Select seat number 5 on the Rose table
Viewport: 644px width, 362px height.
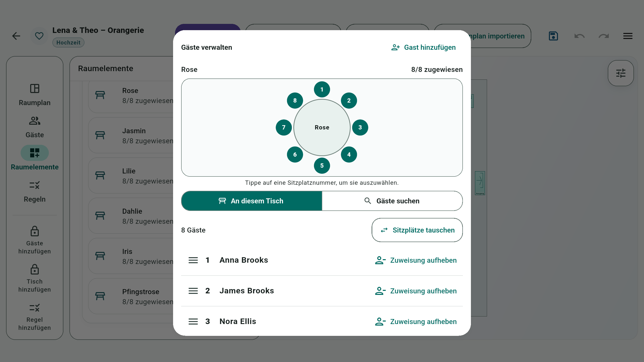[322, 166]
